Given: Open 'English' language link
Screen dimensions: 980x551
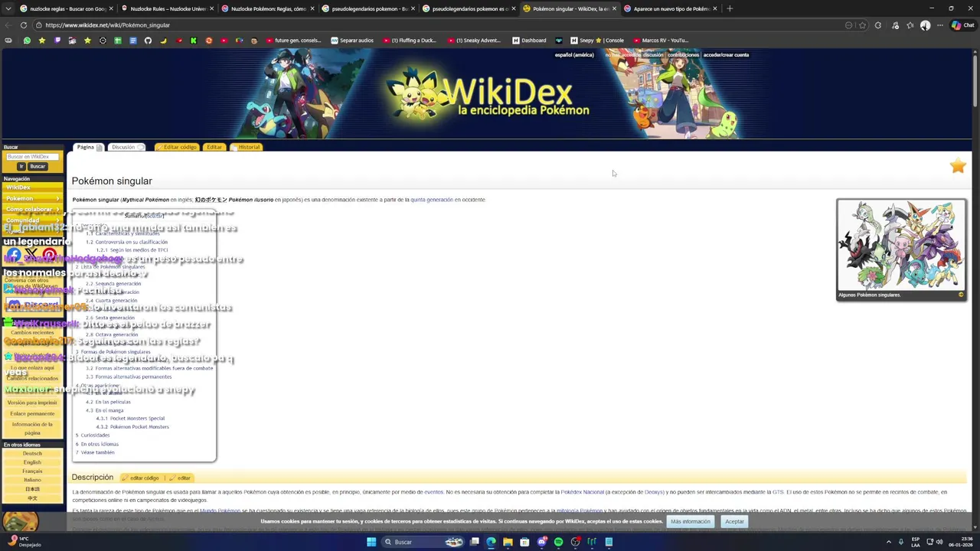Looking at the screenshot, I should click(32, 462).
